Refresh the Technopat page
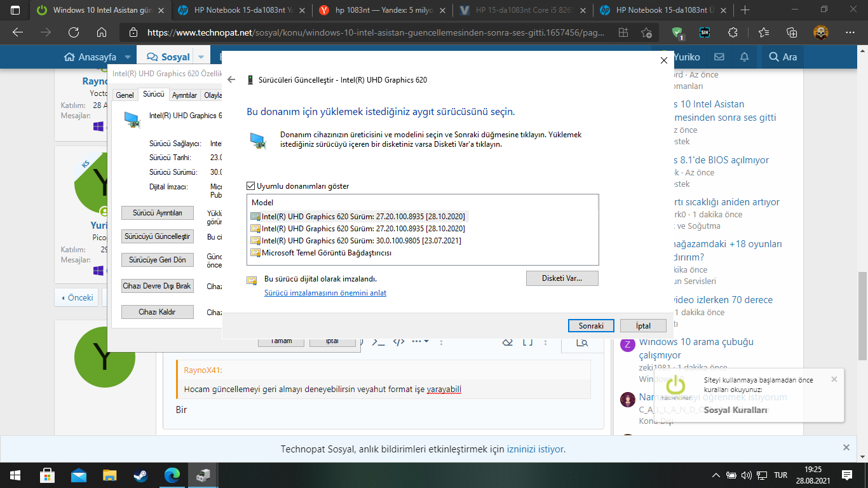Image resolution: width=868 pixels, height=488 pixels. click(74, 32)
